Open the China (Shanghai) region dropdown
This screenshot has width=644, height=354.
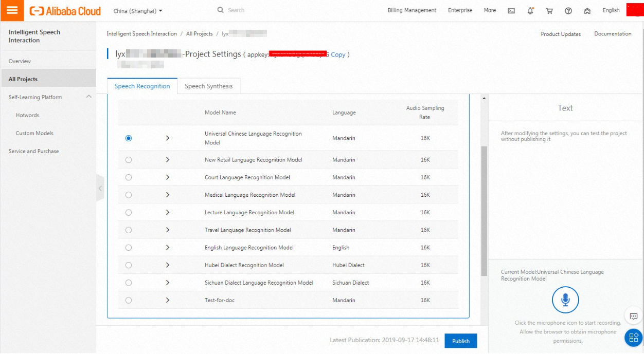click(x=138, y=11)
